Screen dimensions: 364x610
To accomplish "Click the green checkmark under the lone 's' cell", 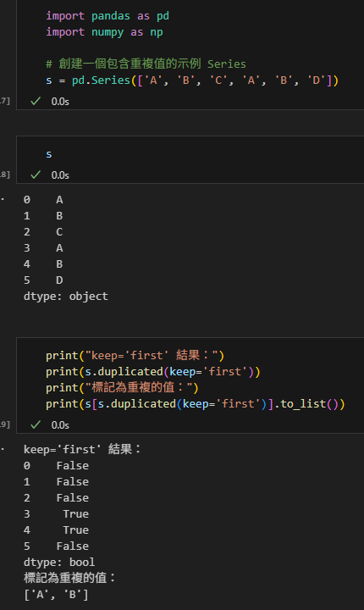I will click(36, 175).
